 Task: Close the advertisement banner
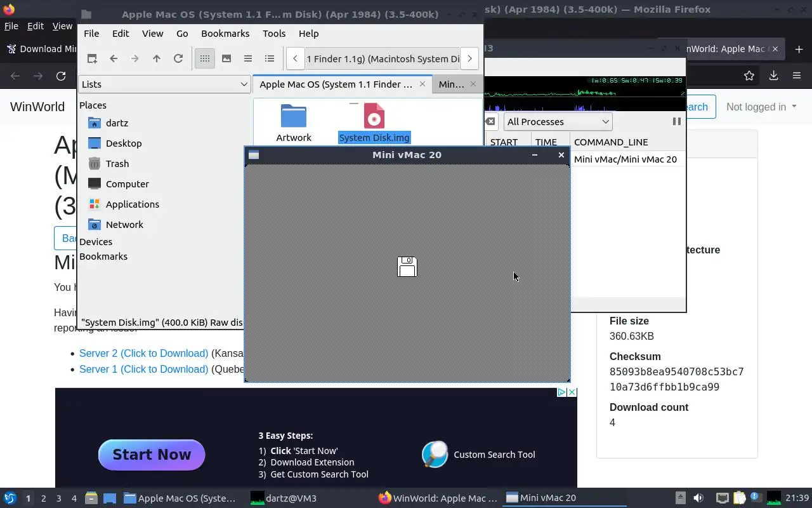point(572,392)
